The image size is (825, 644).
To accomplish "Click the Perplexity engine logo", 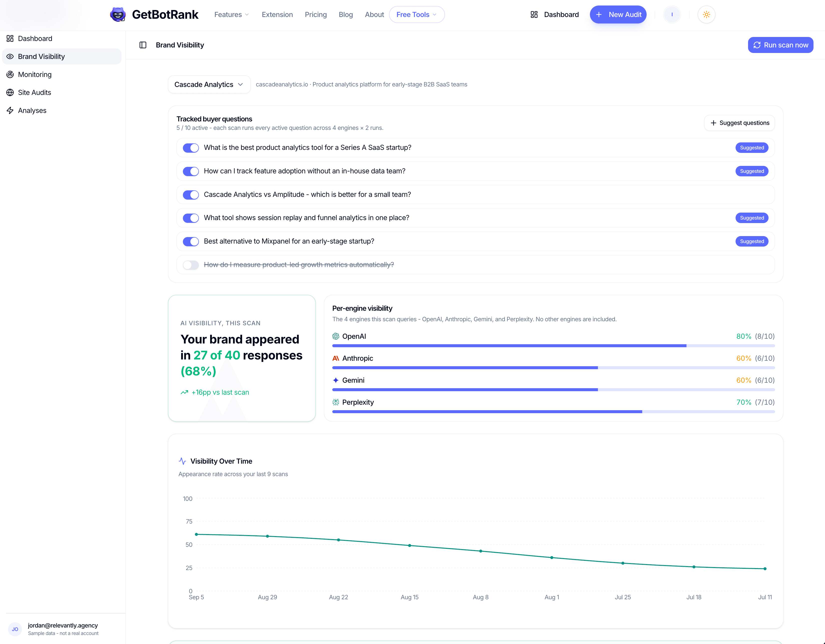I will tap(336, 402).
